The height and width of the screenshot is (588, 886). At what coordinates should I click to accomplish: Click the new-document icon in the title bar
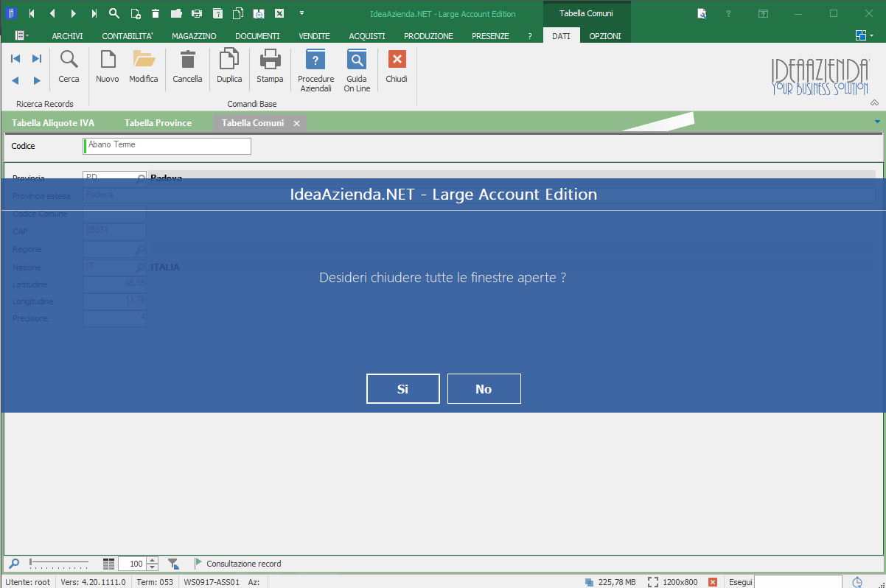click(x=135, y=13)
